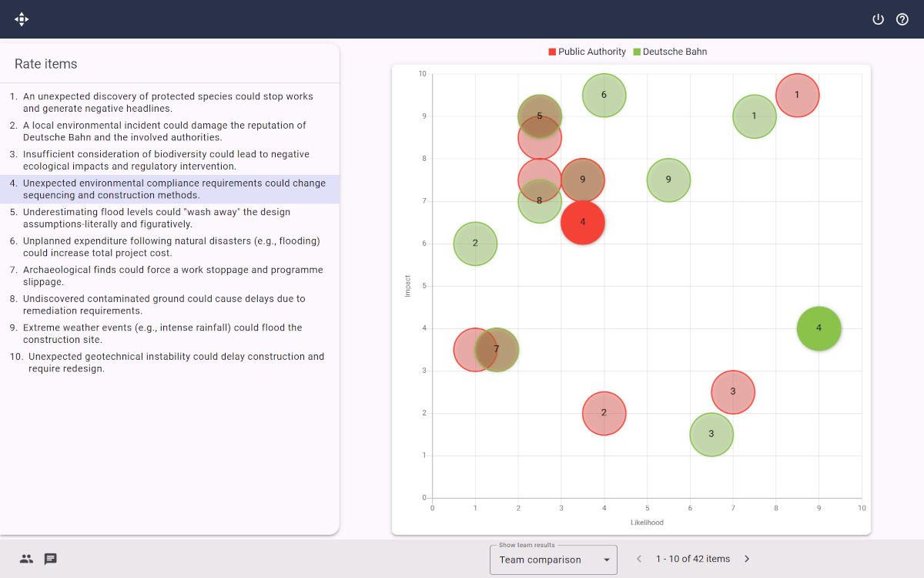The height and width of the screenshot is (578, 924).
Task: Select item 2 about local environmental incident
Action: pos(169,131)
